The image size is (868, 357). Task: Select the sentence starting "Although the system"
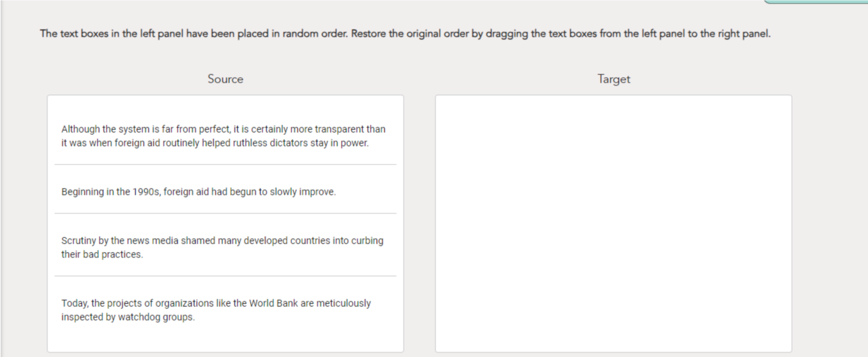[223, 136]
